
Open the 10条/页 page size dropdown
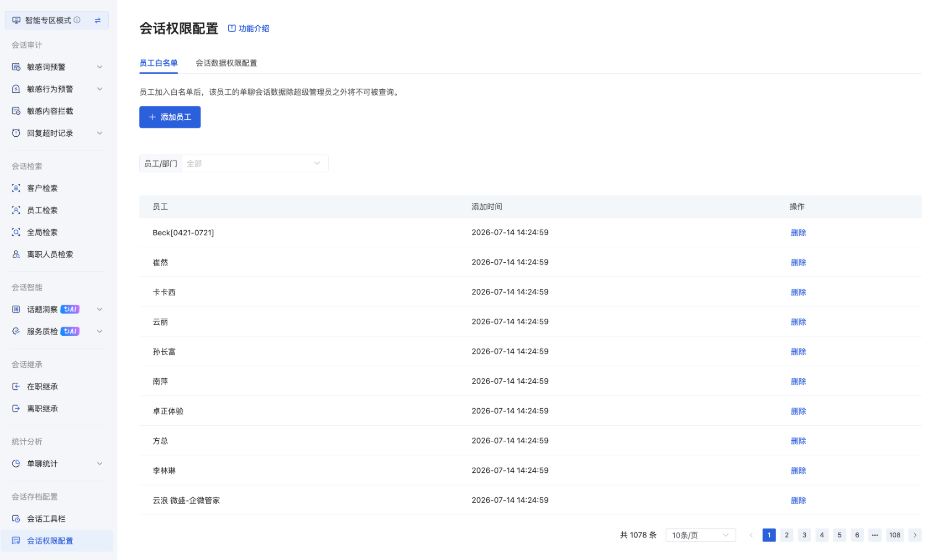[701, 535]
